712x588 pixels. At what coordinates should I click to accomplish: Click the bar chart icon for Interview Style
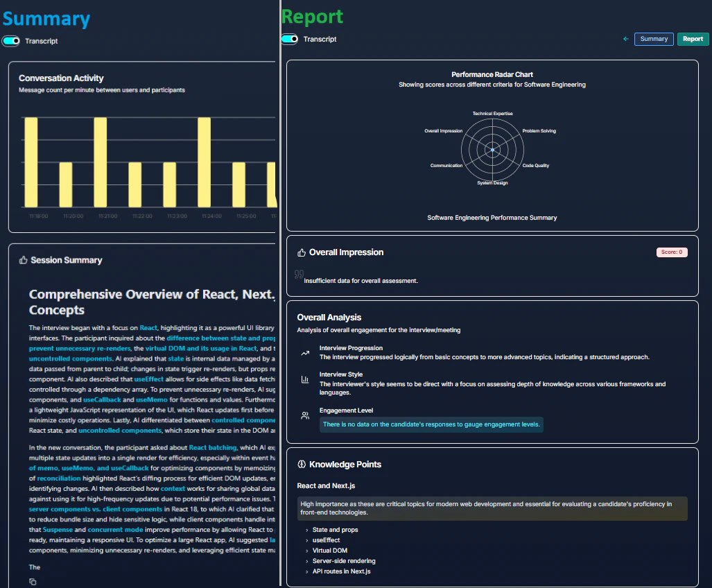pyautogui.click(x=305, y=379)
